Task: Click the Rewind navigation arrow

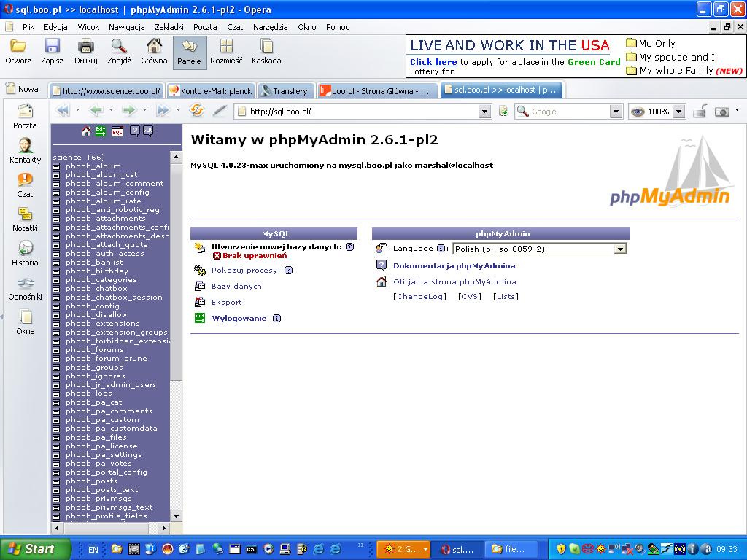Action: click(63, 111)
